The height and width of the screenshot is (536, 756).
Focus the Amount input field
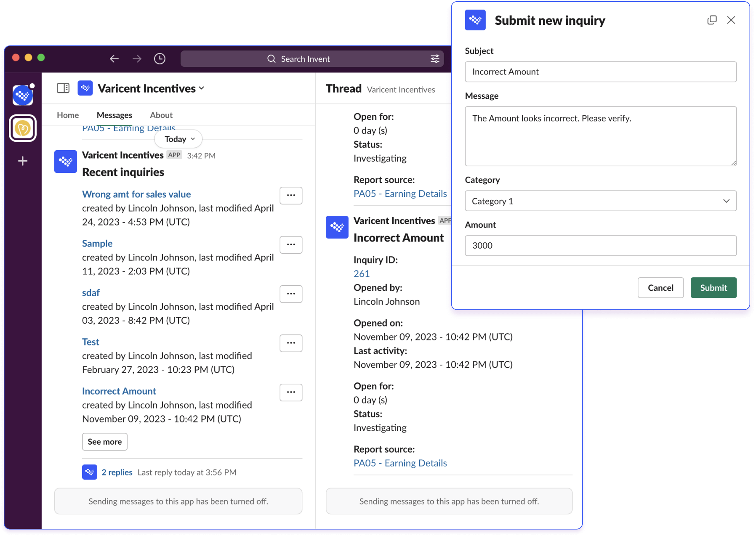[601, 246]
